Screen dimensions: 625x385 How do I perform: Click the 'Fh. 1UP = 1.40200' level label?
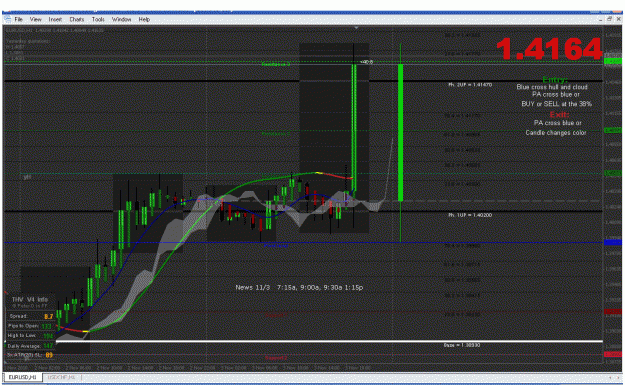pyautogui.click(x=470, y=215)
